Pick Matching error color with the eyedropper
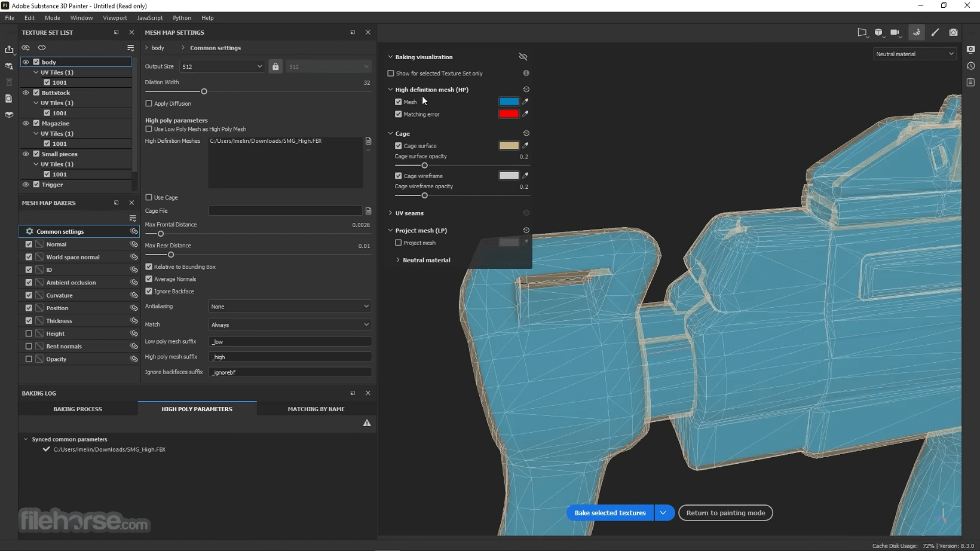This screenshot has width=980, height=551. pos(525,114)
